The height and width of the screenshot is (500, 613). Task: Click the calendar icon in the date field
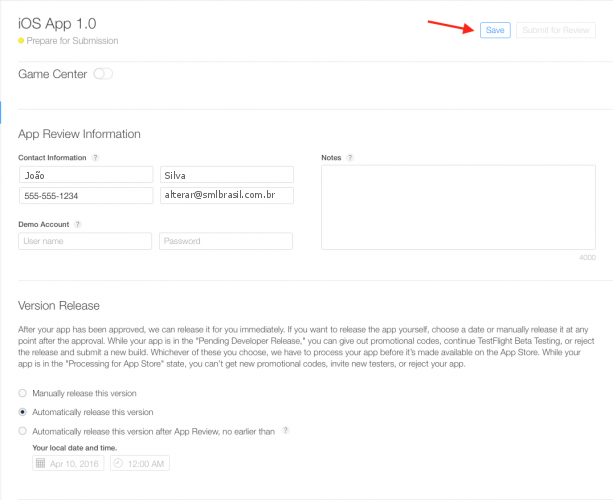point(40,464)
